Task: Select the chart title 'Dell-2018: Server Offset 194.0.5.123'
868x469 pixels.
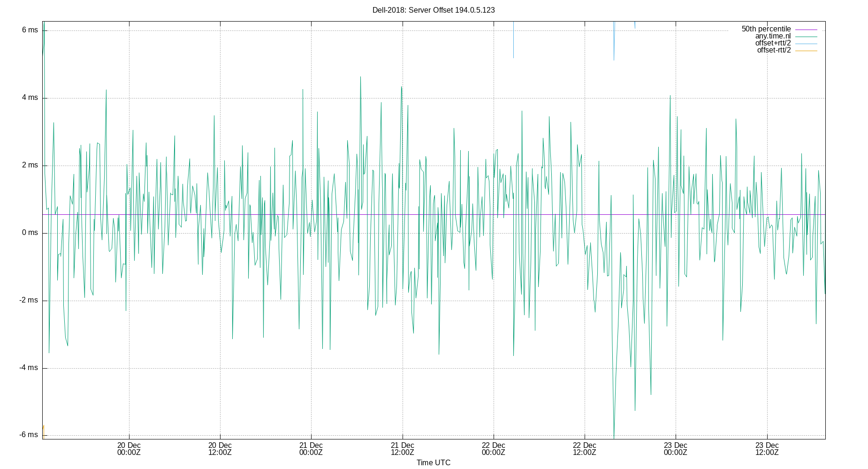Action: 434,9
